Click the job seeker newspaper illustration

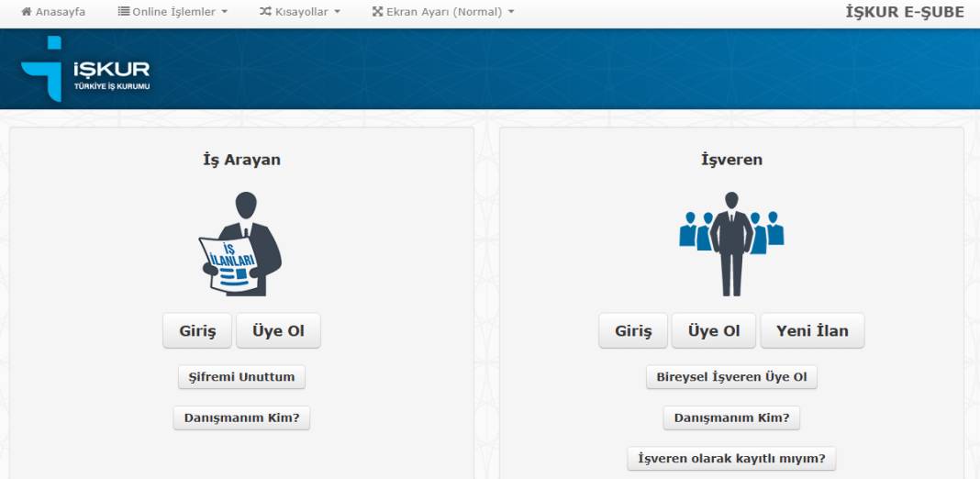point(240,244)
